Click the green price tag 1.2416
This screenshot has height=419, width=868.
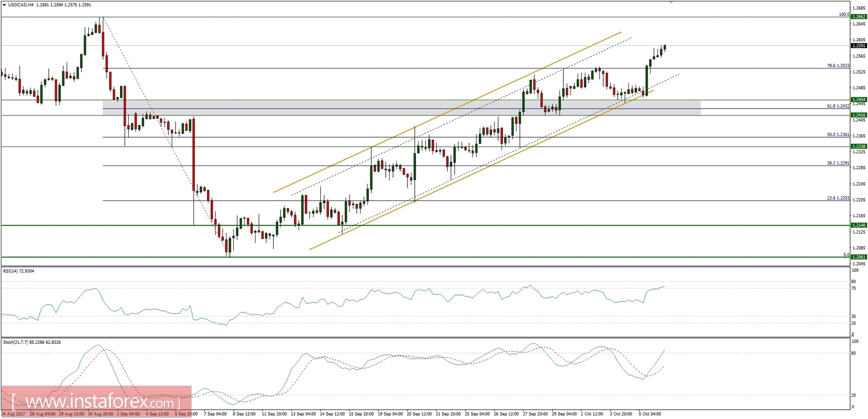click(859, 115)
